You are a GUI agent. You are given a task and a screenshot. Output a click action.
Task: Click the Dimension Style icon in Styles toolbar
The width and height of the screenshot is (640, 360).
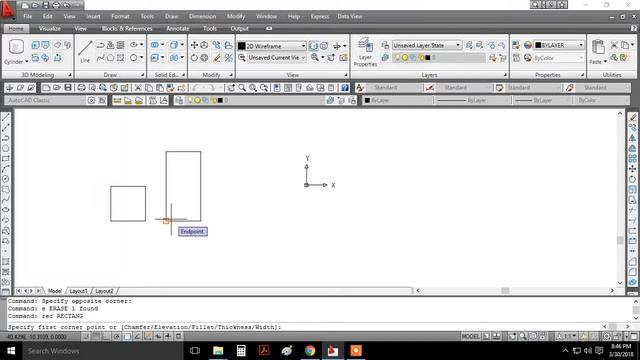click(429, 88)
